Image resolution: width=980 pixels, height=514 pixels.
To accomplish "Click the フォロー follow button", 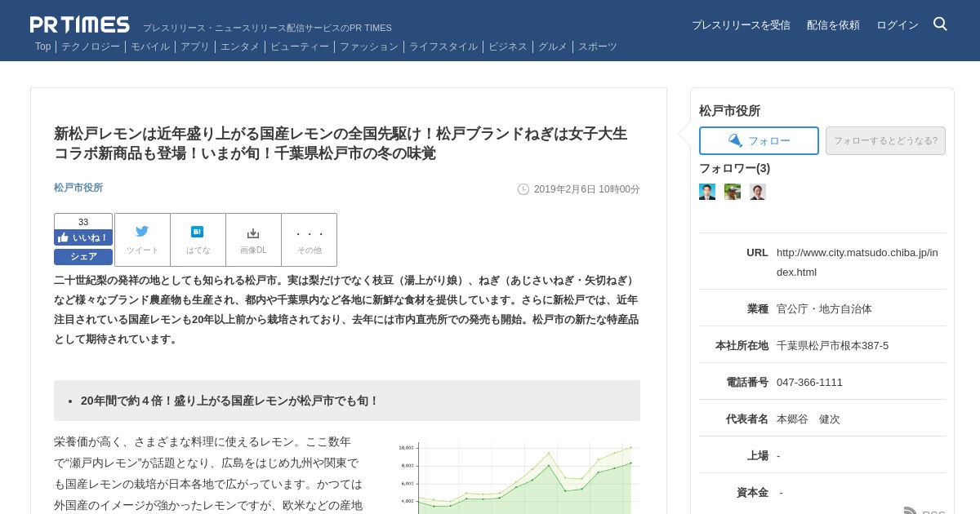I will click(759, 140).
